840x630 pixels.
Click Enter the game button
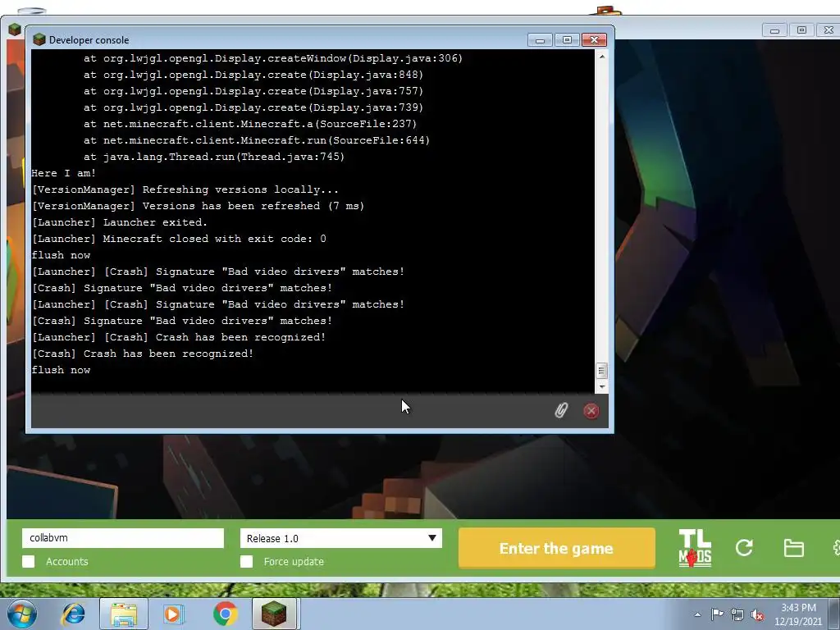click(557, 548)
